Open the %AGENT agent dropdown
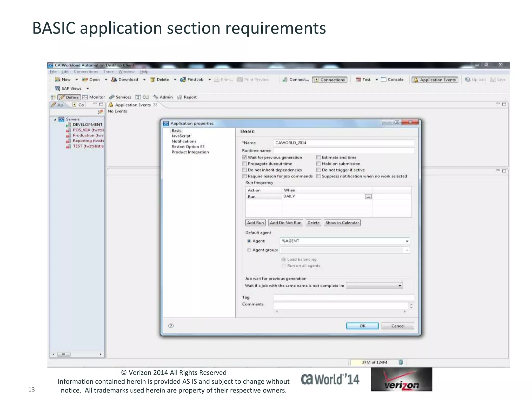 (407, 241)
